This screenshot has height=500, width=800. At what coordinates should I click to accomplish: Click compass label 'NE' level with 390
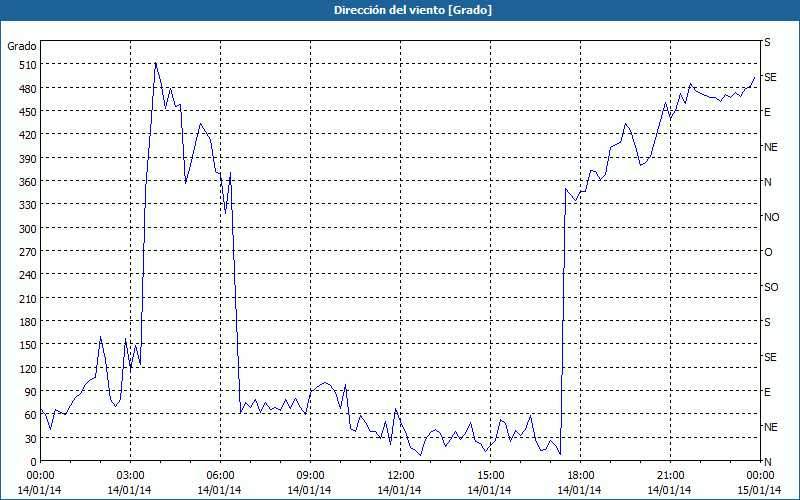pos(771,147)
